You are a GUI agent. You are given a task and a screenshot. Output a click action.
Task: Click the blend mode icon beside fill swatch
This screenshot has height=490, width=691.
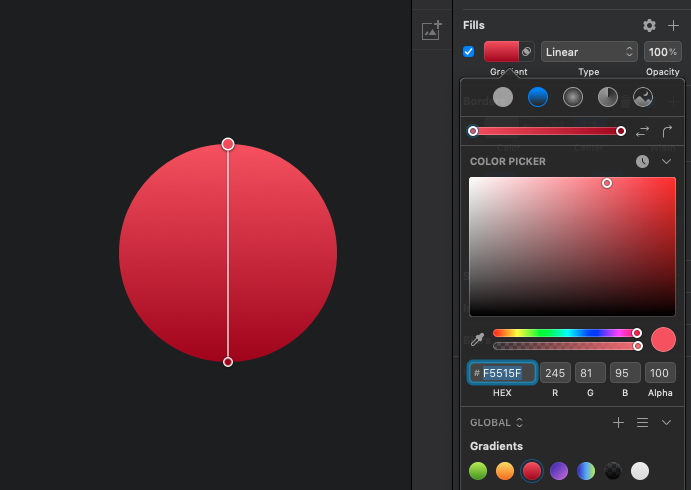pos(527,52)
